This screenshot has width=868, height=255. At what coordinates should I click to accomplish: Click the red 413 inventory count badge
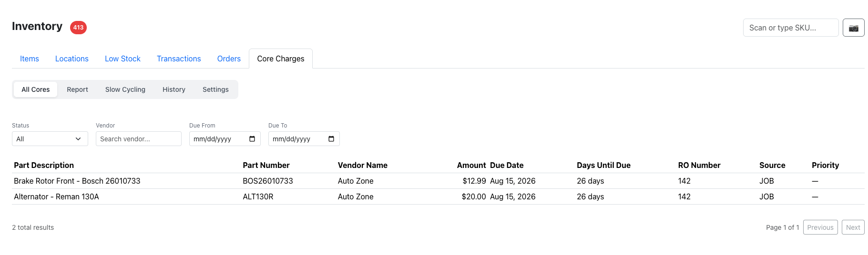78,28
